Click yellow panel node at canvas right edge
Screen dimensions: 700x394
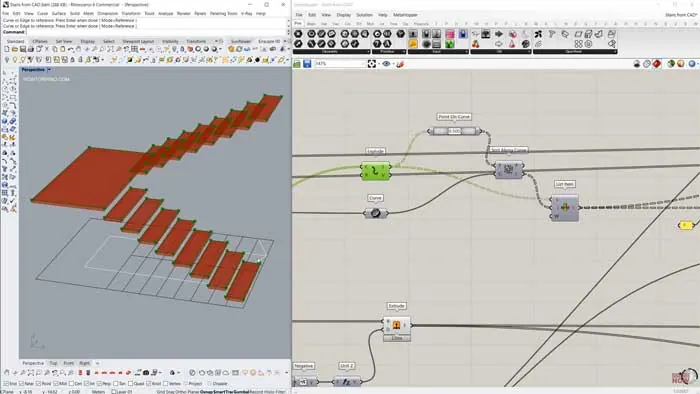coord(686,225)
